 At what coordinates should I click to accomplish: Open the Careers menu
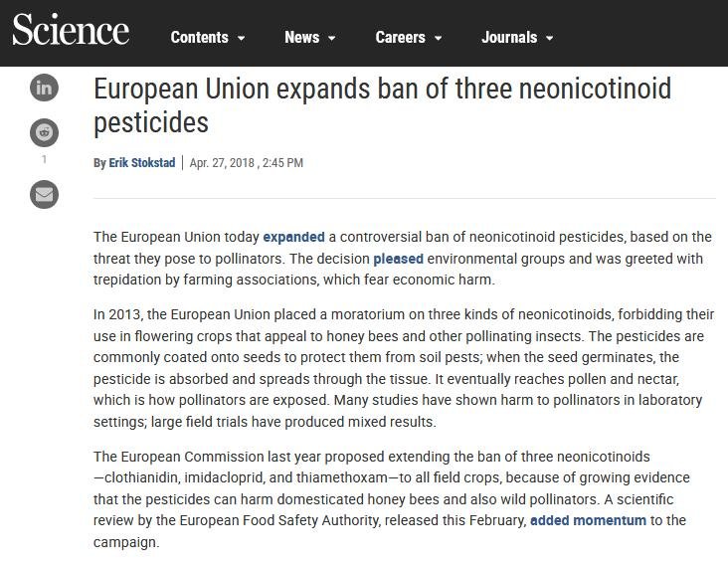click(x=400, y=38)
